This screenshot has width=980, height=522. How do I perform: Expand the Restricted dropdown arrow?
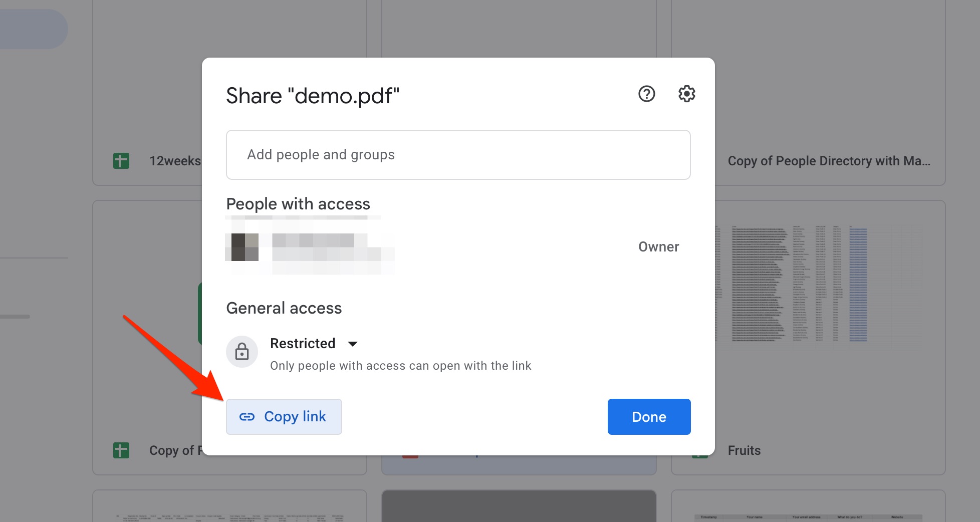click(x=353, y=344)
